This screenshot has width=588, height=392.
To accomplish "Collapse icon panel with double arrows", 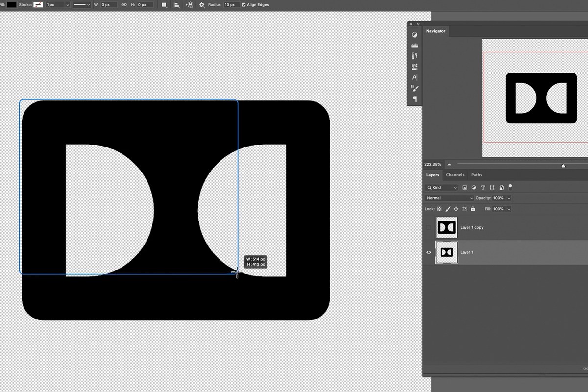I will [x=418, y=24].
